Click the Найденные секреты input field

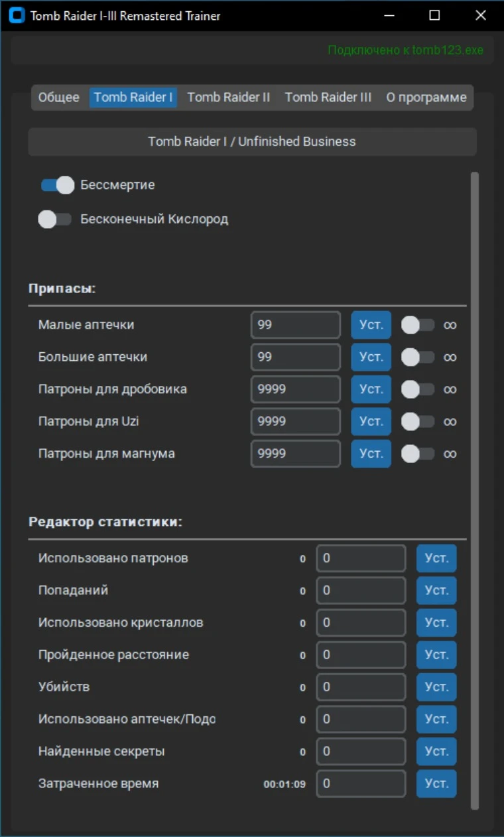[361, 751]
